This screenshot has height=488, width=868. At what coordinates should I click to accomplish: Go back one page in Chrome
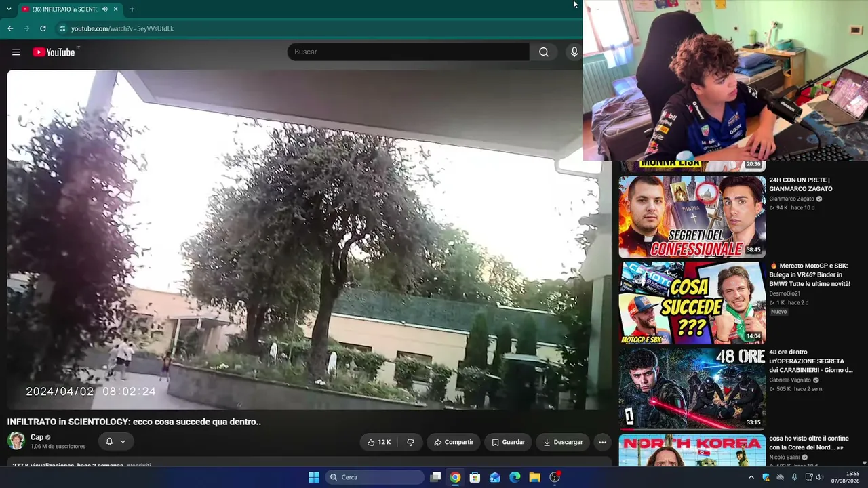coord(10,28)
